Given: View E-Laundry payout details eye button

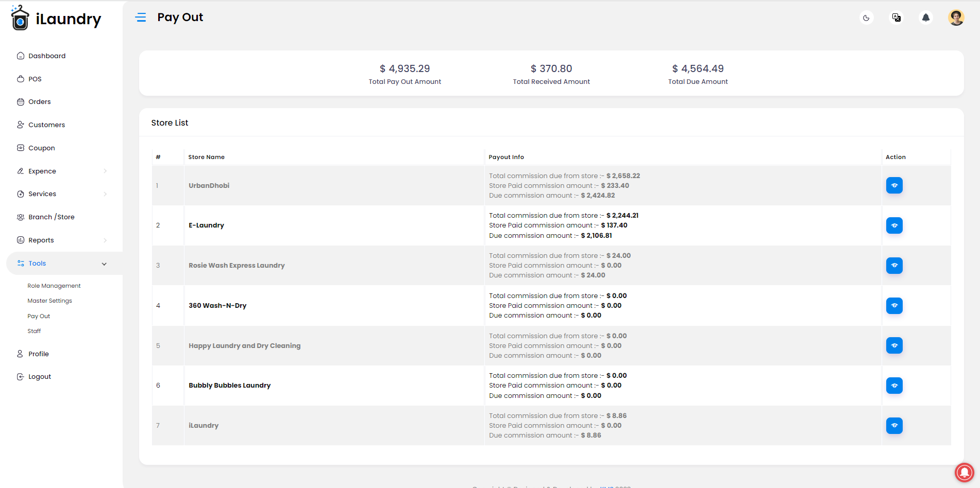Looking at the screenshot, I should (894, 225).
